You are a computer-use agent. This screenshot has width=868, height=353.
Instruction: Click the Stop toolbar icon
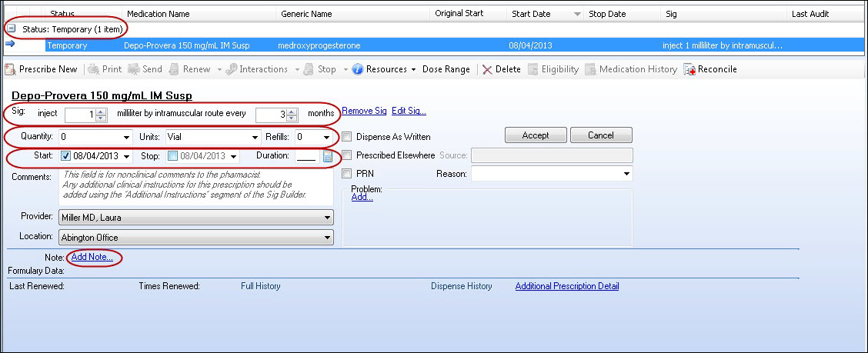pos(309,69)
